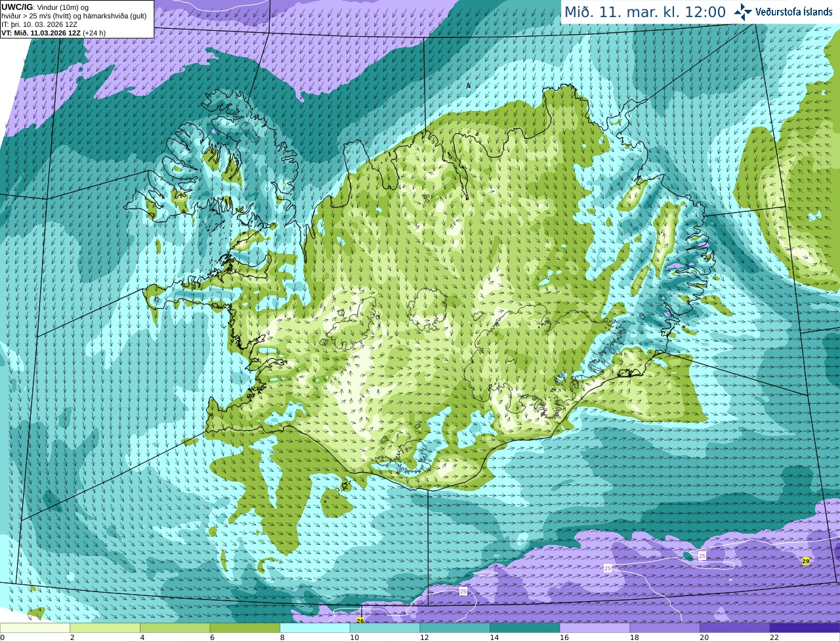Image resolution: width=840 pixels, height=642 pixels.
Task: Select the 10–12 m/s turquoise swatch
Action: [385, 628]
